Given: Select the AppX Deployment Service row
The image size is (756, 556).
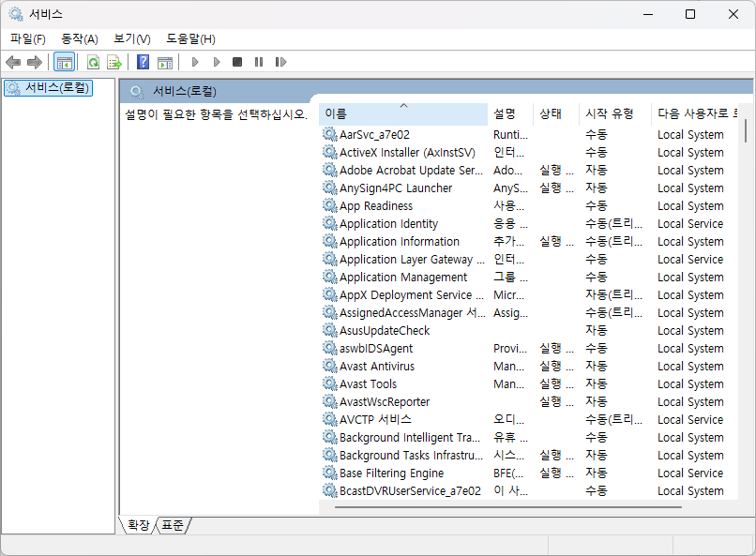Looking at the screenshot, I should tap(528, 294).
